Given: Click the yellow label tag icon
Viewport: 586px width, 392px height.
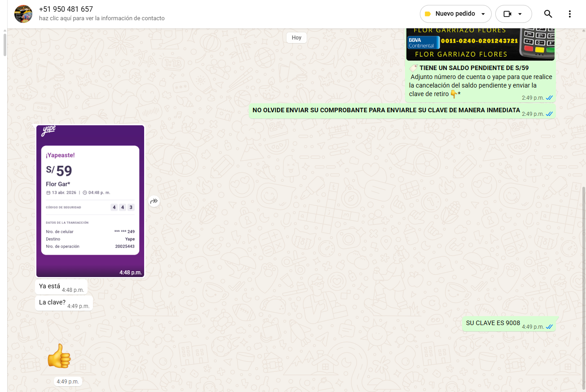Looking at the screenshot, I should coord(427,14).
